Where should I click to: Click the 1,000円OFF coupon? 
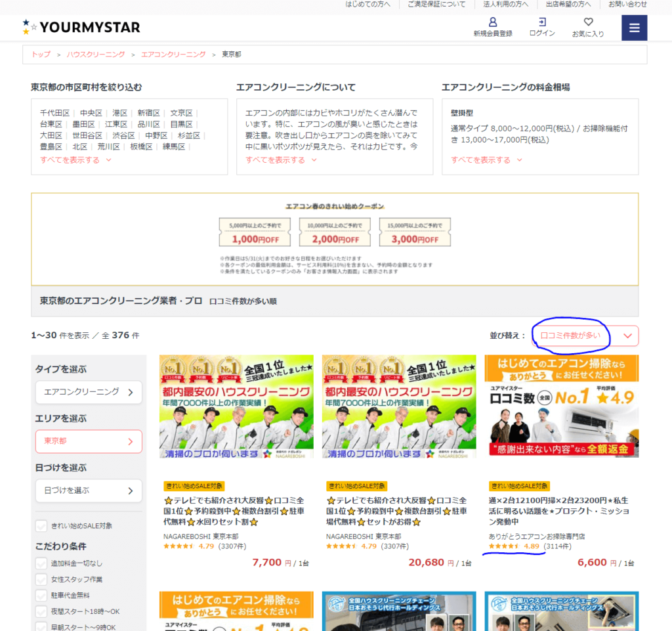click(255, 232)
